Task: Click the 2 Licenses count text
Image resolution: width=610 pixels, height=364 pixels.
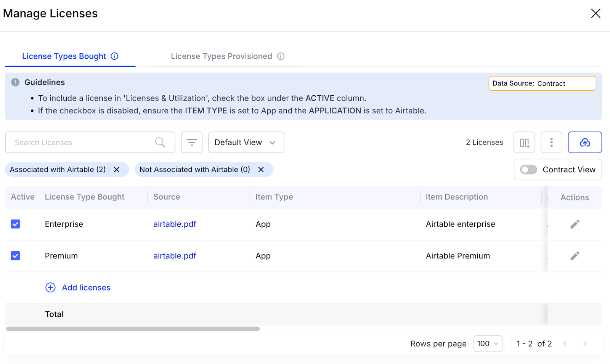Action: click(x=484, y=143)
